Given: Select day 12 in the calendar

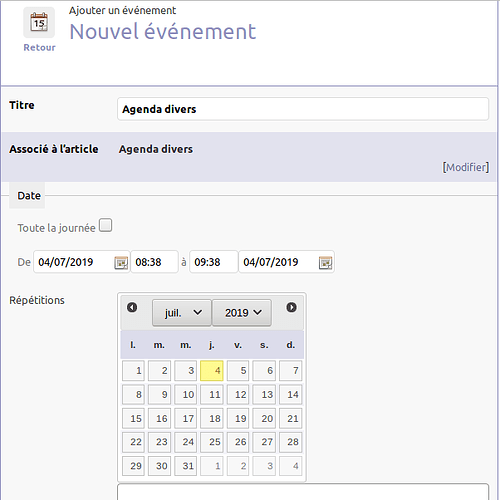Looking at the screenshot, I should (x=238, y=395).
